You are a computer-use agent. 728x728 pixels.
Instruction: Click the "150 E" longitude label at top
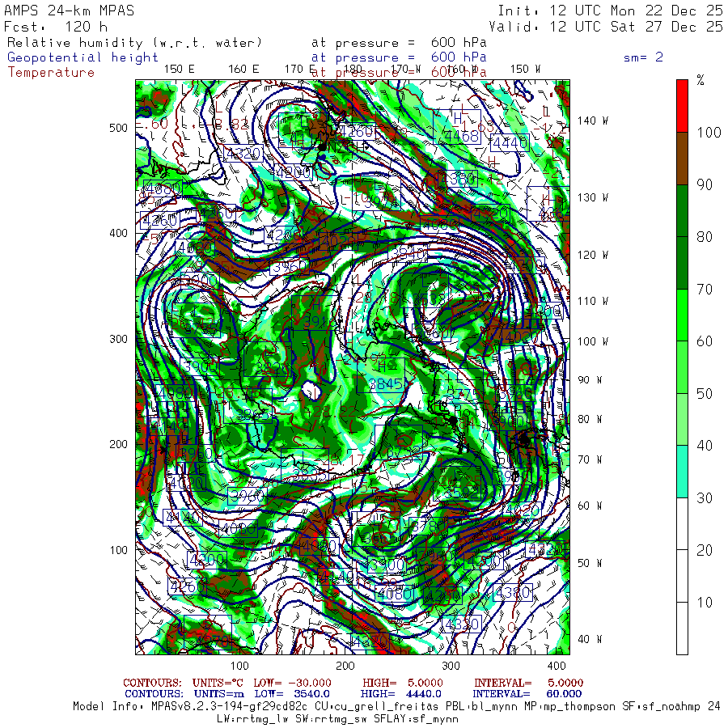coord(179,70)
